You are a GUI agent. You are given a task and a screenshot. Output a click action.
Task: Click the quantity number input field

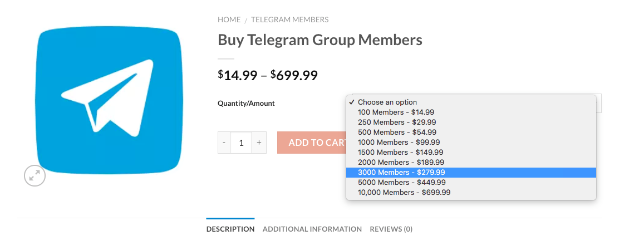pyautogui.click(x=241, y=143)
